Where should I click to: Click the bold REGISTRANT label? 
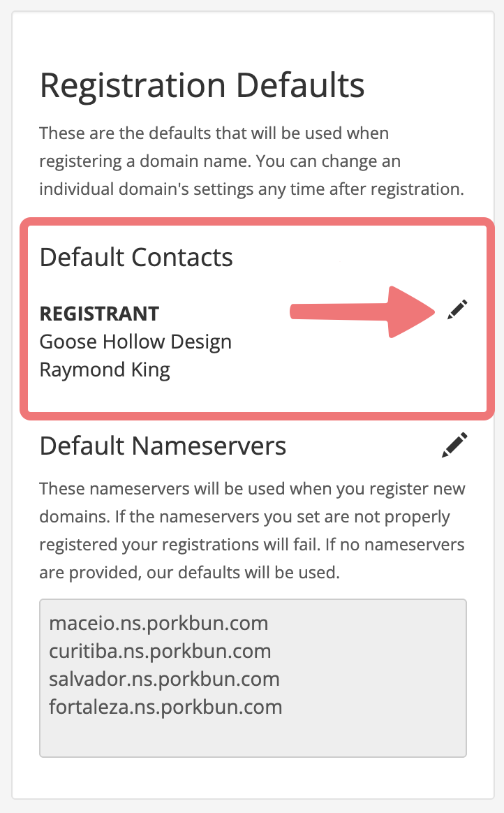tap(99, 314)
